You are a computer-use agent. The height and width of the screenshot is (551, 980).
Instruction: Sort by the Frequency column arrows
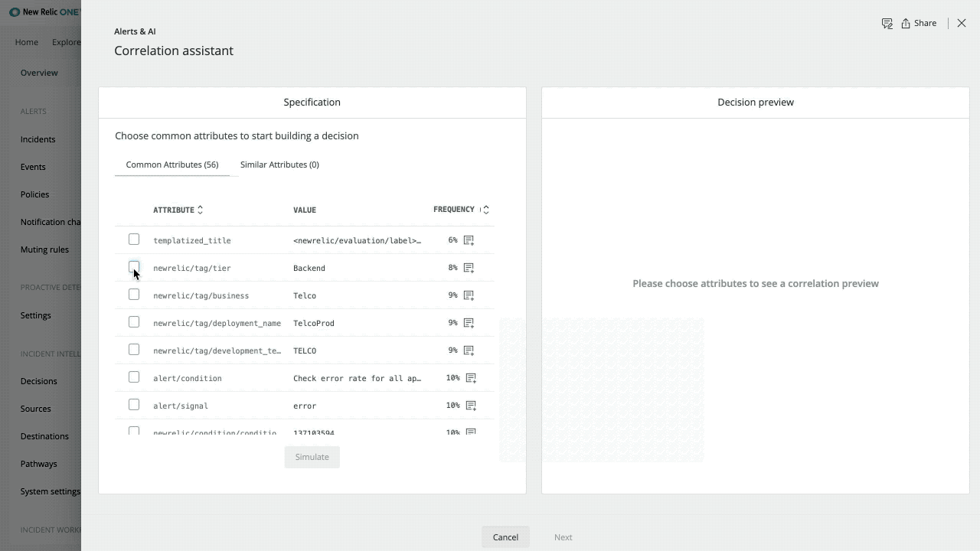[x=485, y=210]
